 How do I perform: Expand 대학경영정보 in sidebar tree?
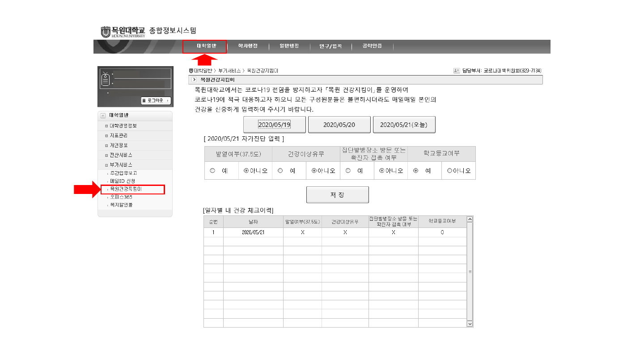point(106,126)
